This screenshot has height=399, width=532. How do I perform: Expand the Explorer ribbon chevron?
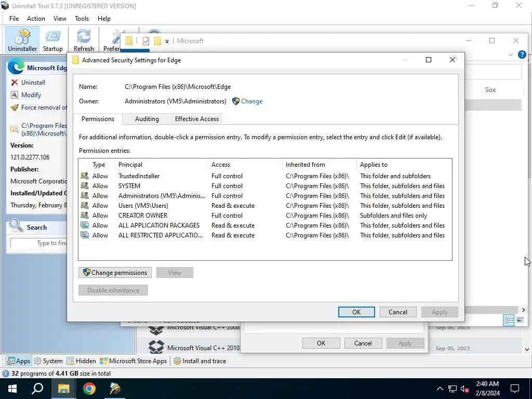point(510,55)
